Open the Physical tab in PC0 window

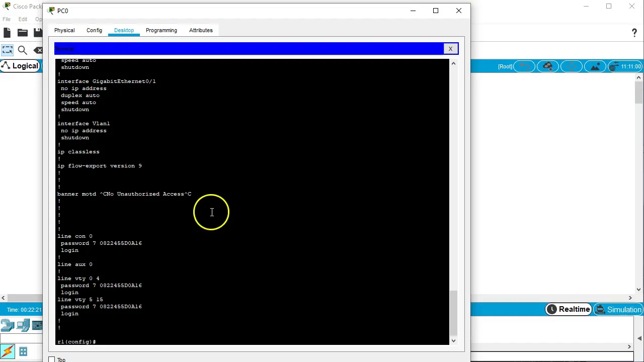(x=64, y=30)
